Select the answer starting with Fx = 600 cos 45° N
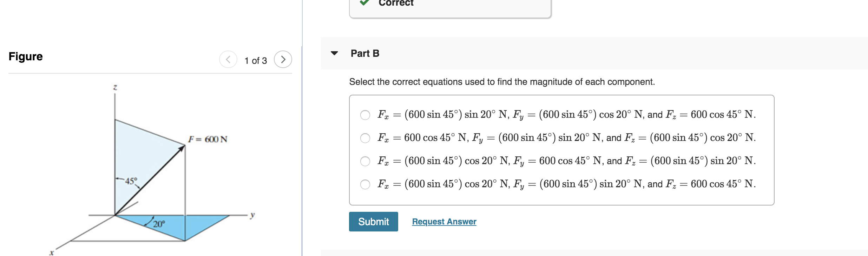The height and width of the screenshot is (256, 868). point(365,138)
